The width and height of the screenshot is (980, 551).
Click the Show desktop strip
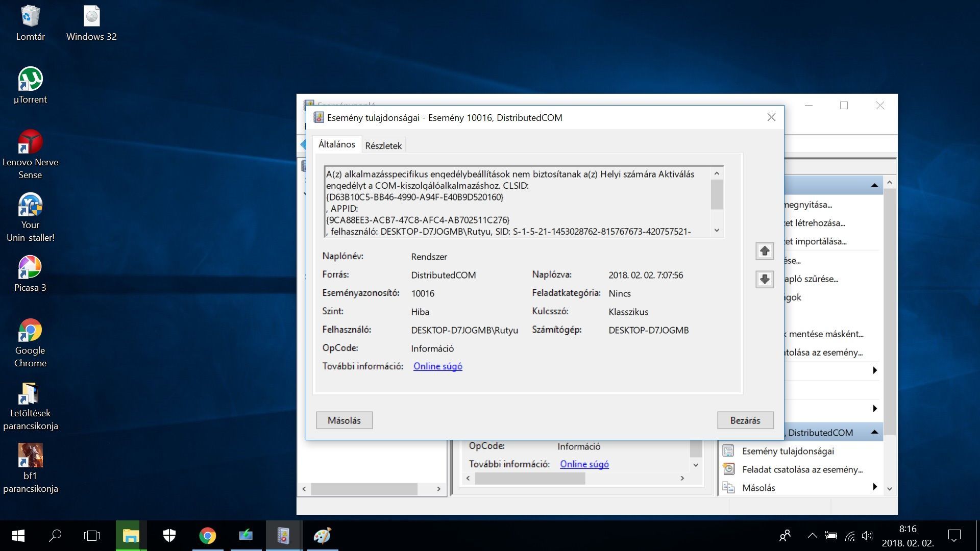point(977,536)
